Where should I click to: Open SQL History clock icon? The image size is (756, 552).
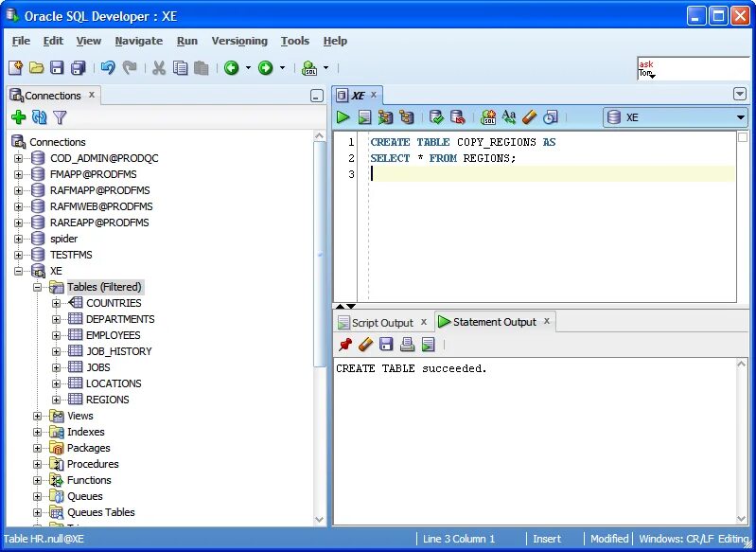551,117
